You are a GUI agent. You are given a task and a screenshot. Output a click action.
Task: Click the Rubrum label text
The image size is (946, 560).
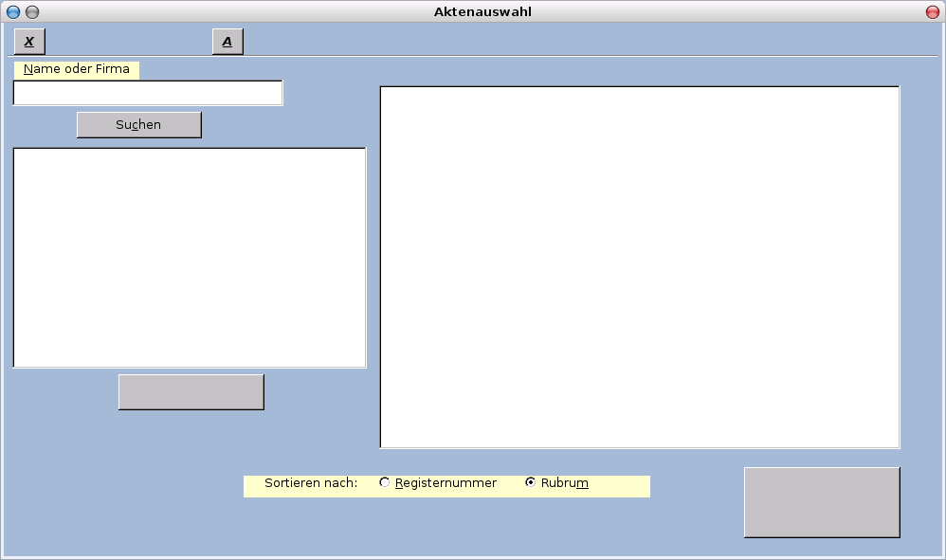(x=565, y=483)
